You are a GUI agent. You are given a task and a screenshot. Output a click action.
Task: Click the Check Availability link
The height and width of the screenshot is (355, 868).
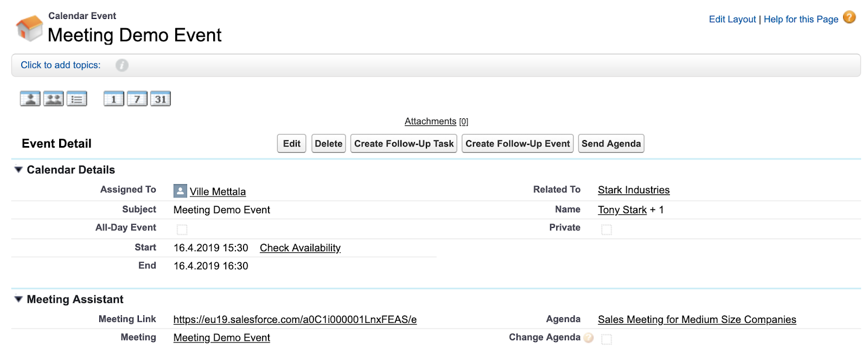(x=300, y=248)
